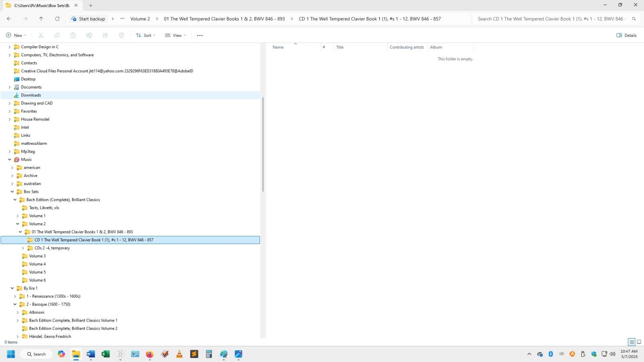The image size is (644, 362).
Task: Switch to details list view icon
Action: (x=631, y=342)
